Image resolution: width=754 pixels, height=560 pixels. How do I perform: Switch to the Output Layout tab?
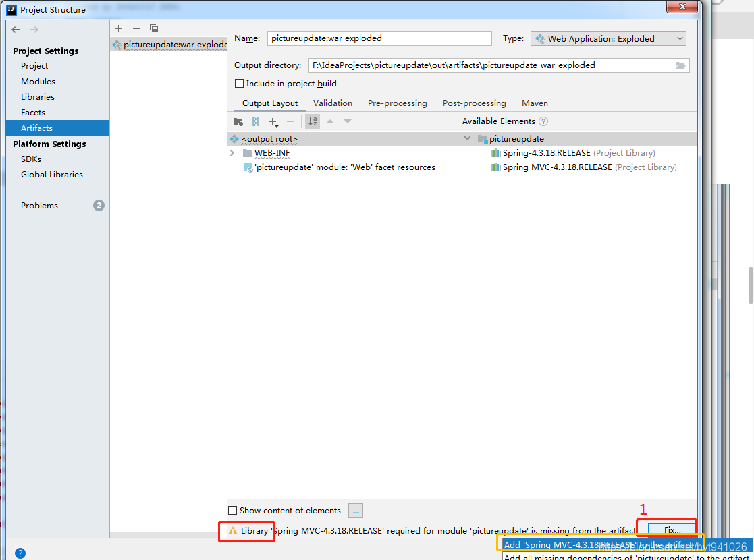pyautogui.click(x=270, y=103)
